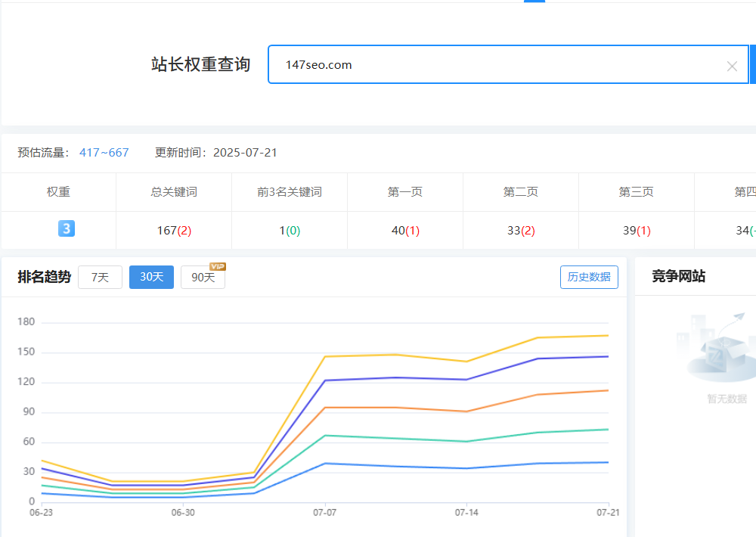Screen dimensions: 756x537
Task: Click the 第一页 column header
Action: [405, 192]
